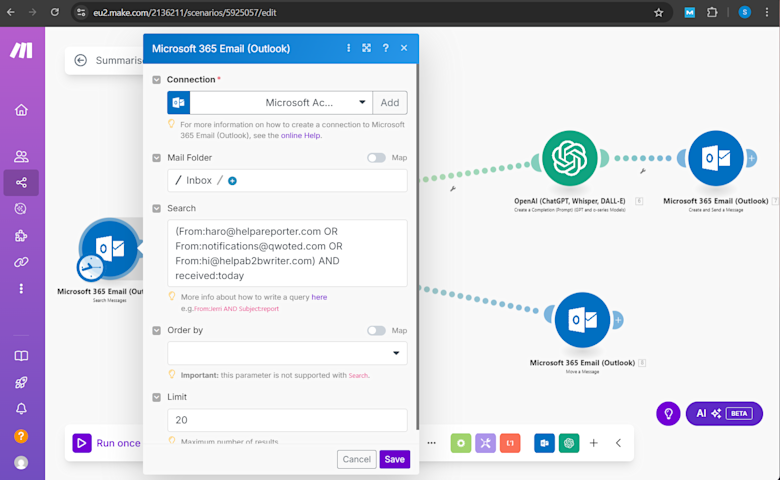Open the Order by dropdown
The height and width of the screenshot is (480, 780).
point(287,353)
